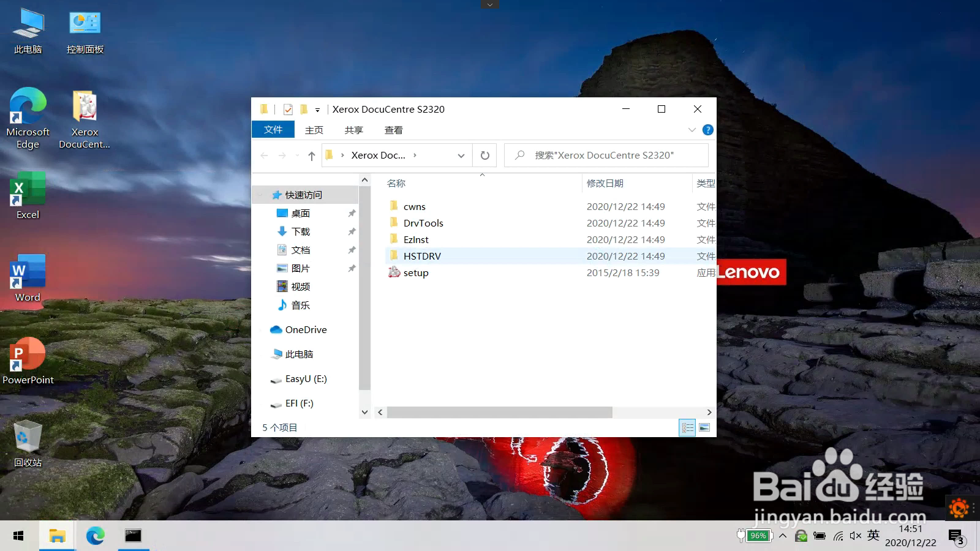Open Xerox DocuCentre folder on desktop
The width and height of the screenshot is (980, 551).
85,119
